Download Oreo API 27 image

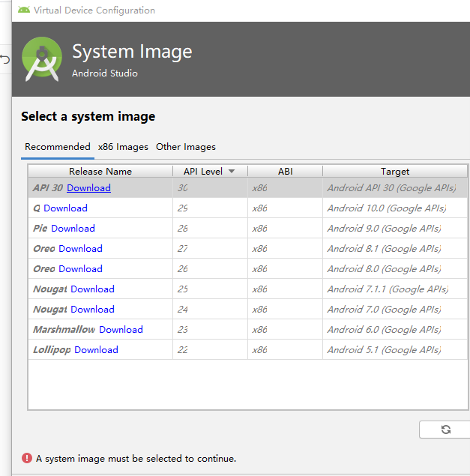(80, 249)
